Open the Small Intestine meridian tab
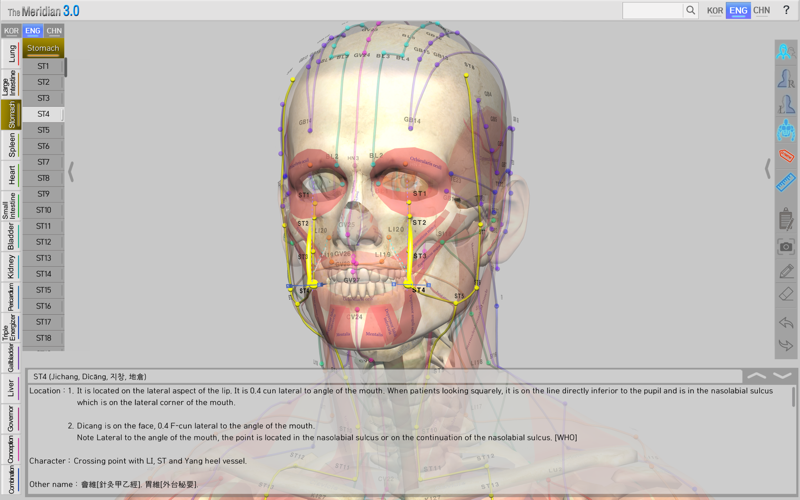Viewport: 800px width, 500px height. [x=11, y=206]
